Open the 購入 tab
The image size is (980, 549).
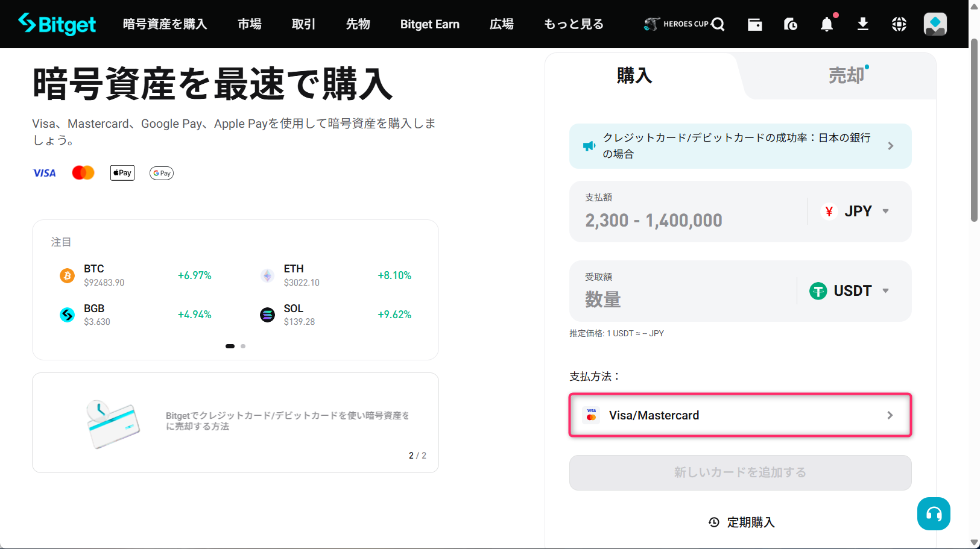point(634,75)
